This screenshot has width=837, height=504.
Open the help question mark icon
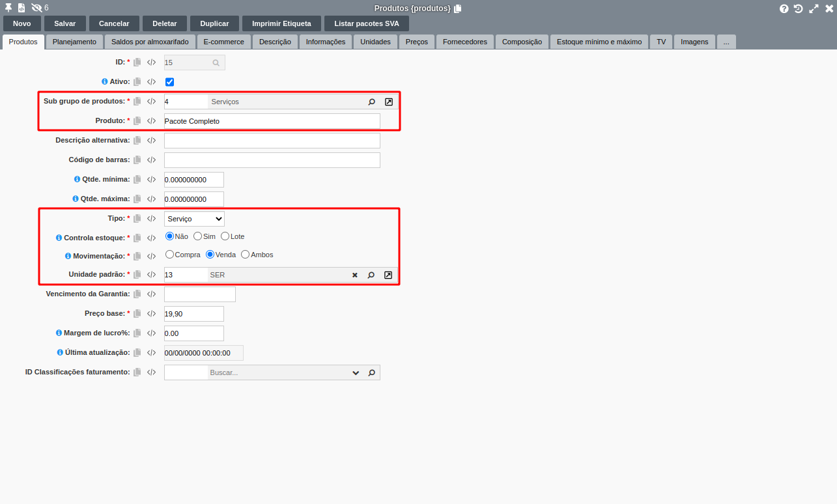[784, 8]
